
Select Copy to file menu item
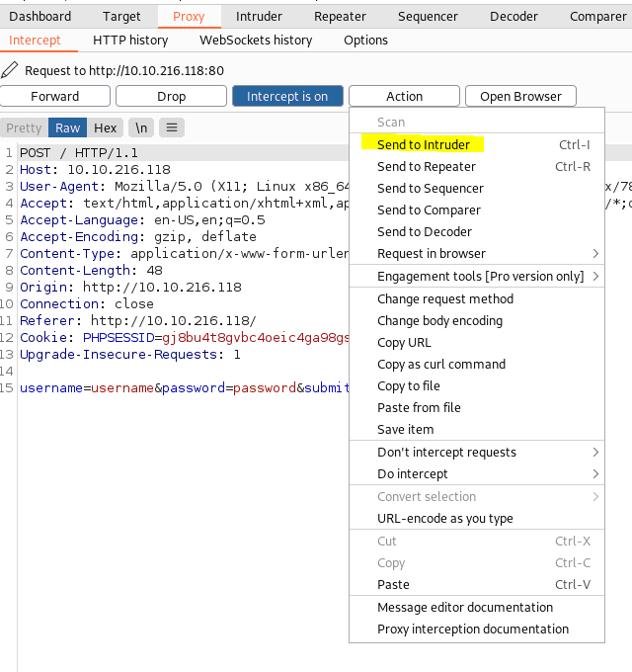(x=477, y=386)
